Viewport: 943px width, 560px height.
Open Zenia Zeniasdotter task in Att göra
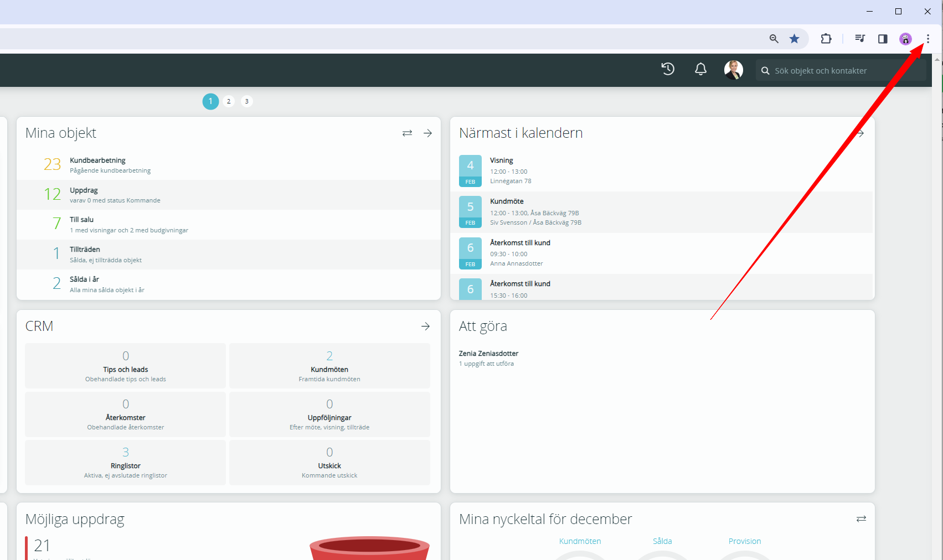point(489,358)
